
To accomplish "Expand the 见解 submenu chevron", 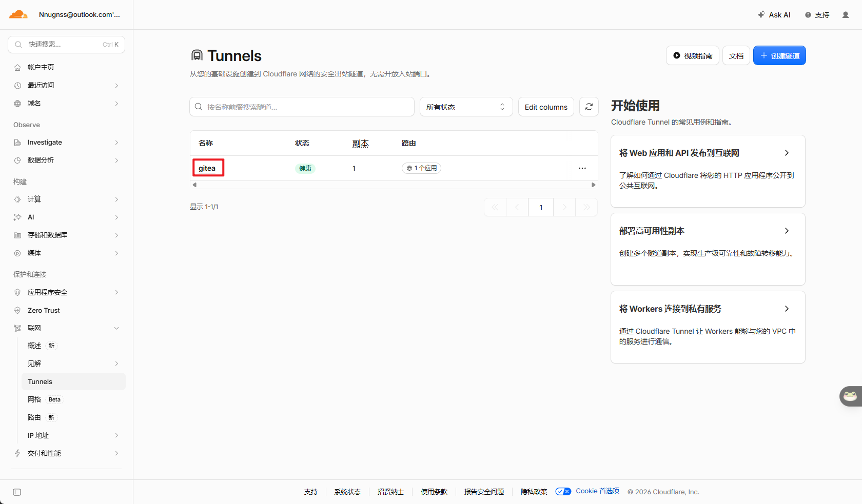I will point(116,364).
